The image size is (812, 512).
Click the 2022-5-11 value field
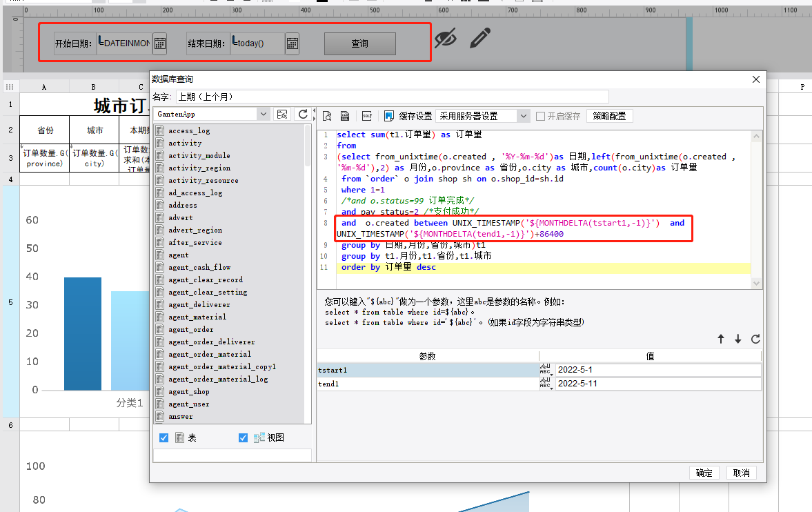[658, 384]
